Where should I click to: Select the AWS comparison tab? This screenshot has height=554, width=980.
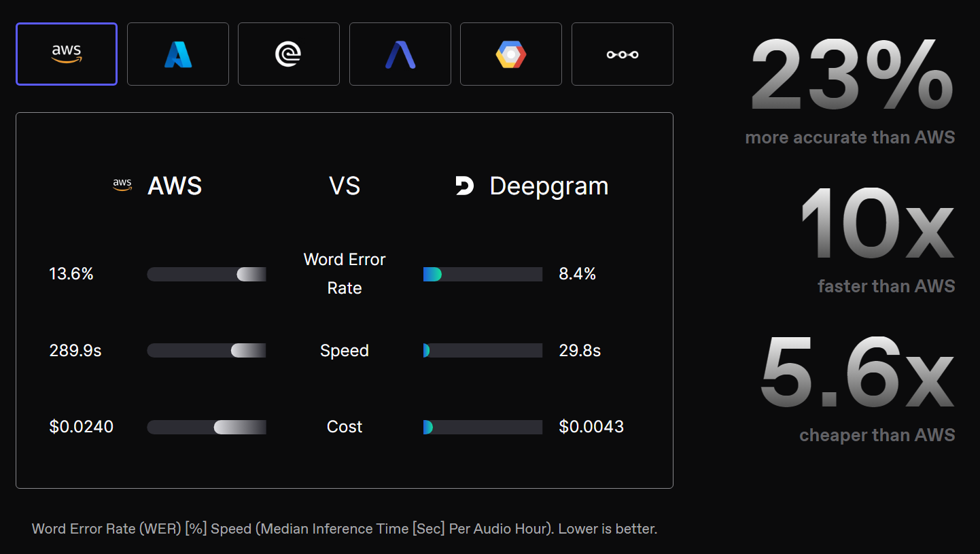tap(67, 54)
